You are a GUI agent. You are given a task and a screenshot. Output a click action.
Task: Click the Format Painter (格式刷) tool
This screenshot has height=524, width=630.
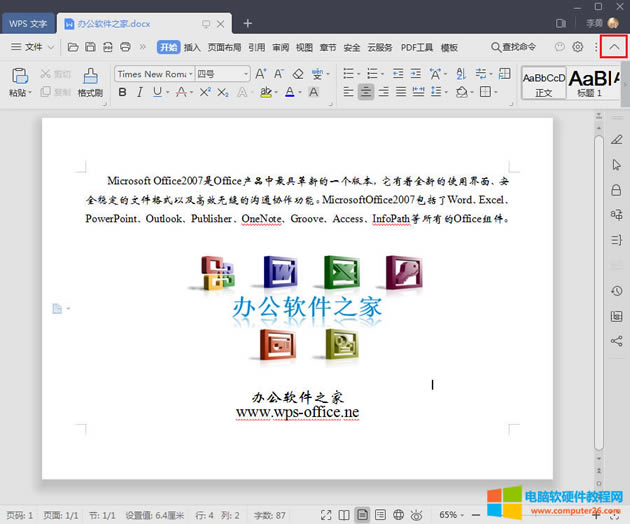90,82
